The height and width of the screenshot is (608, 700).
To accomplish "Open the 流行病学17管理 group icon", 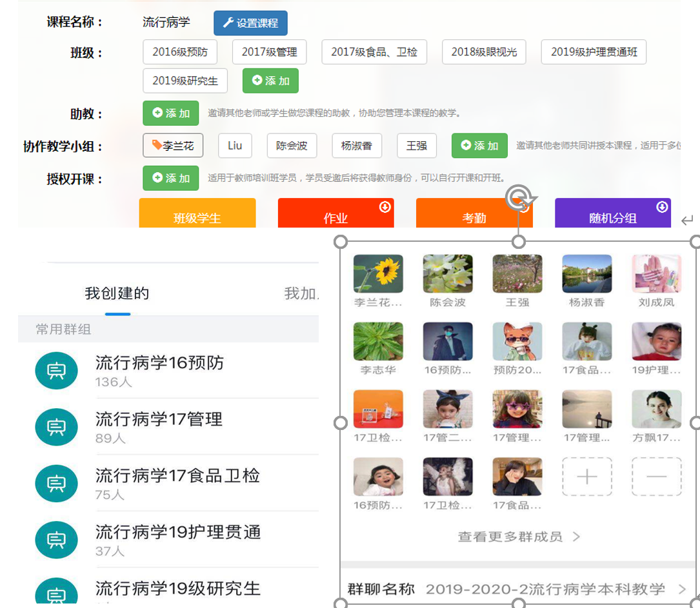I will [57, 427].
